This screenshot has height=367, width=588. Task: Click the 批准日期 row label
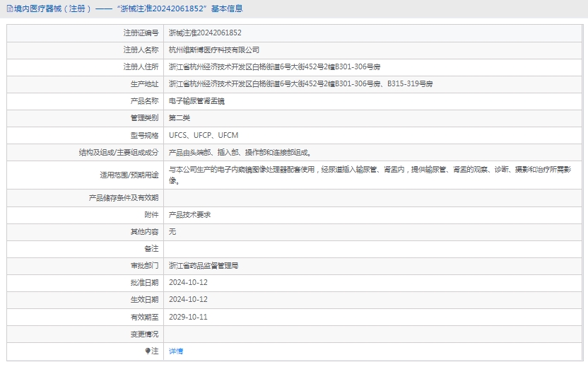(144, 283)
